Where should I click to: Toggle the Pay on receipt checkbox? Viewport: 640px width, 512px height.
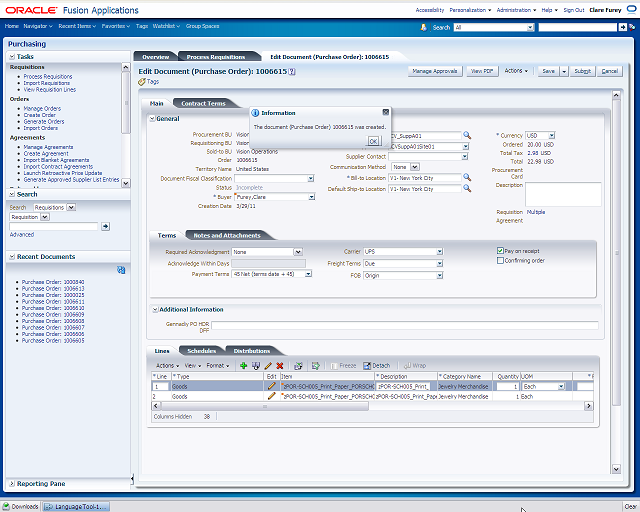pos(500,251)
